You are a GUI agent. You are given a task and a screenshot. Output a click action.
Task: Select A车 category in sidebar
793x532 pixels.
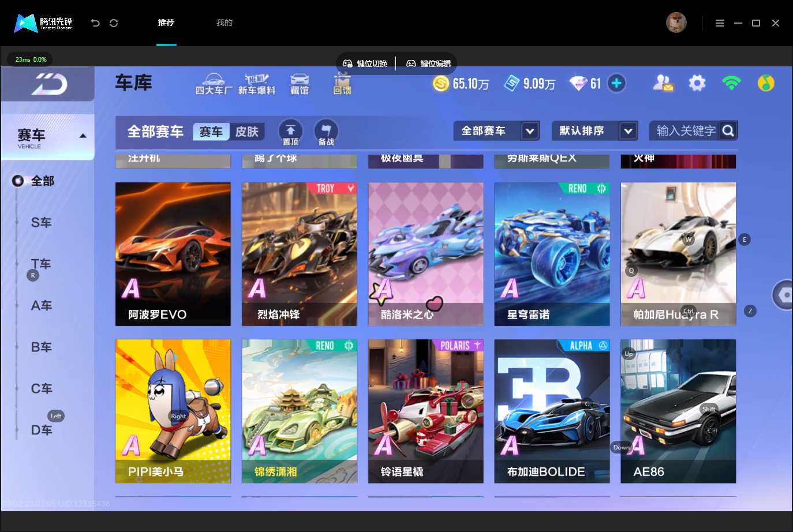tap(41, 306)
